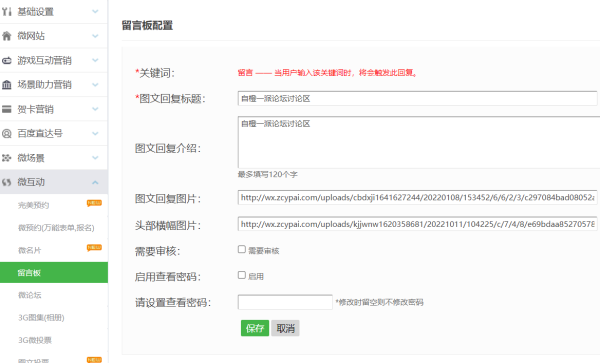Click the 百度直达号 at-sign icon
This screenshot has width=600, height=363.
[7, 133]
